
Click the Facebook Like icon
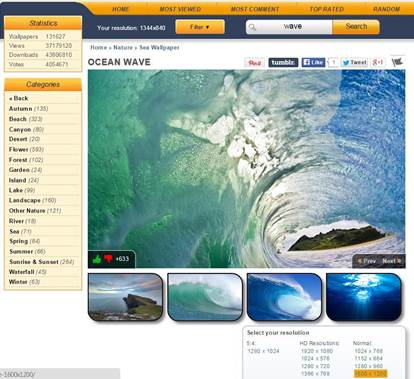[x=313, y=62]
